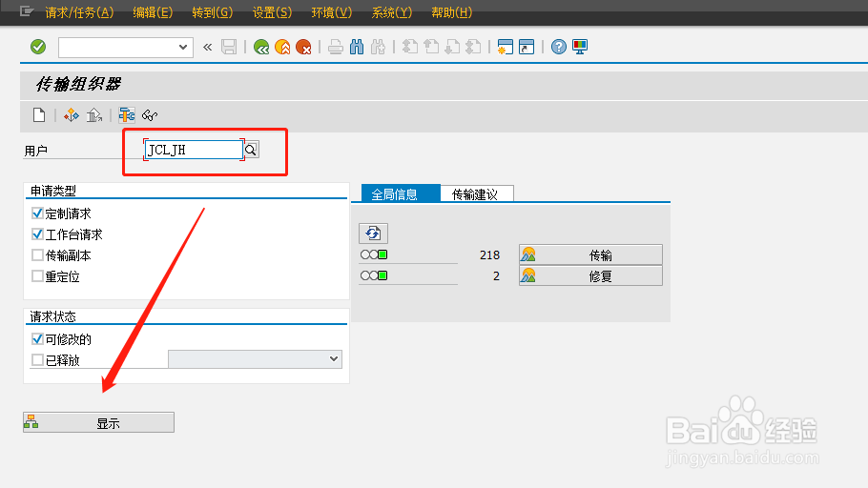Click the building-shaped icon in application toolbar

tap(94, 115)
